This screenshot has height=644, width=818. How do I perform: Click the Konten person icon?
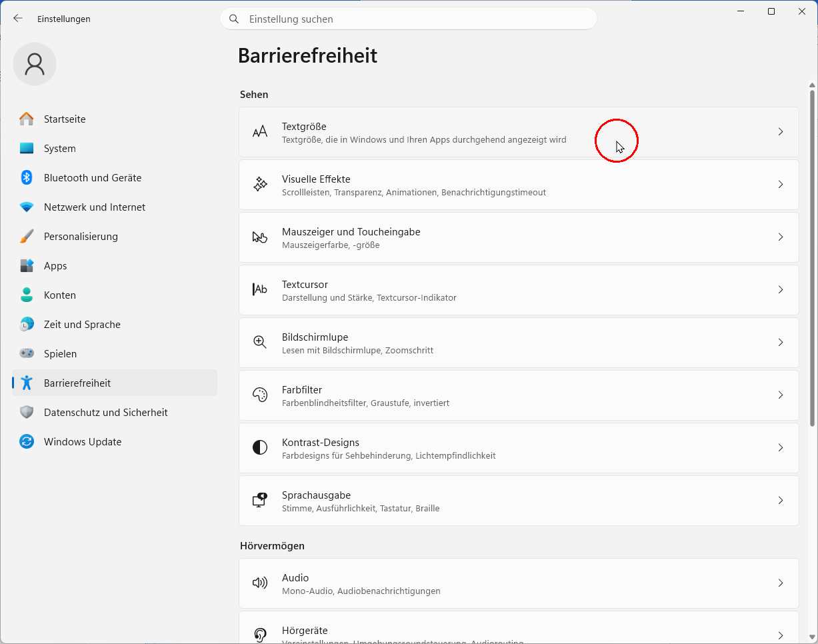[x=27, y=295]
